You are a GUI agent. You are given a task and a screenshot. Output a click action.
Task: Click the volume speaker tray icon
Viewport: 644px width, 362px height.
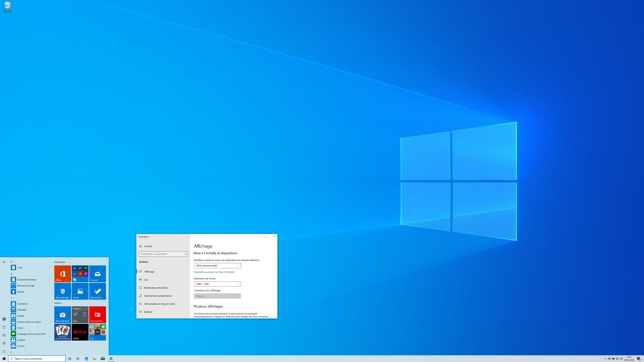(x=621, y=359)
